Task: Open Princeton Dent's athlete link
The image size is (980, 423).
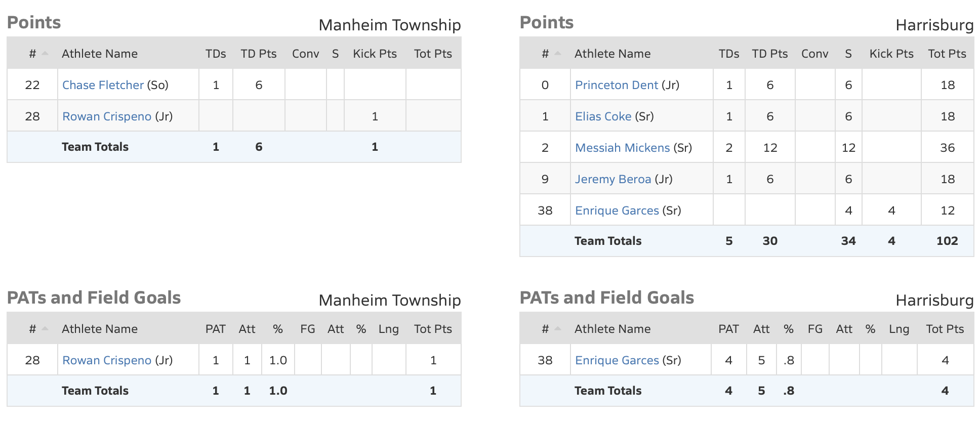Action: point(616,85)
